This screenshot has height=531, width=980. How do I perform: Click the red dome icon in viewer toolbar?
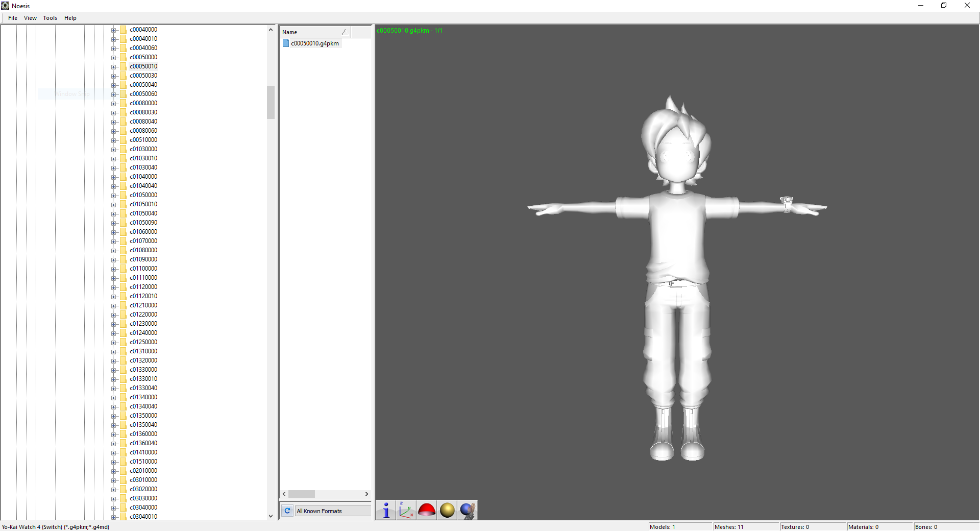(427, 510)
